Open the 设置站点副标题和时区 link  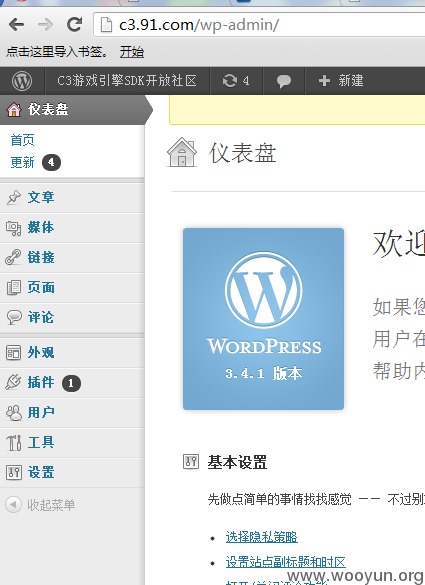point(285,562)
